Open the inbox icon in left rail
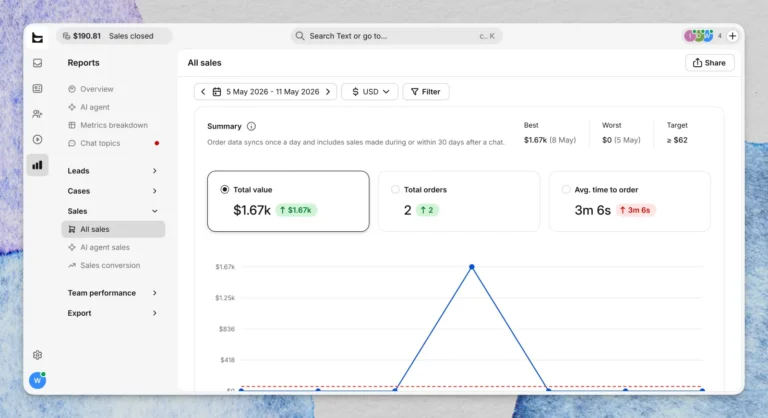Viewport: 768px width, 418px height. pos(37,63)
